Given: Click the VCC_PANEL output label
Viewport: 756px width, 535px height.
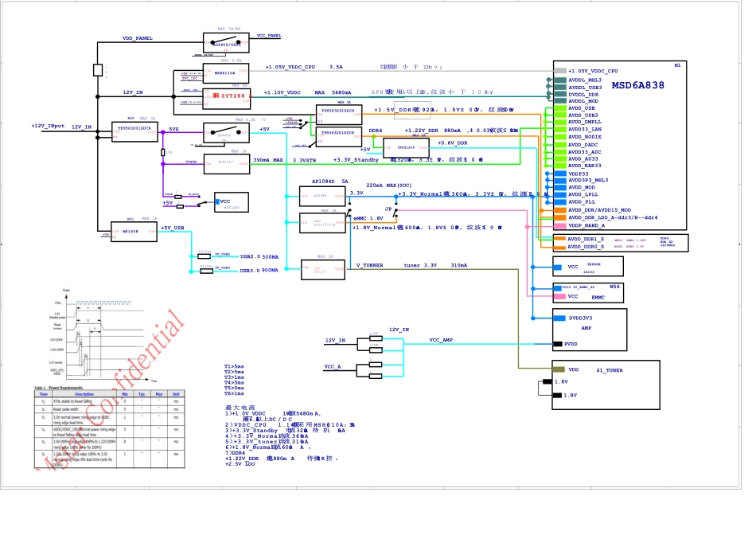Looking at the screenshot, I should pyautogui.click(x=269, y=36).
